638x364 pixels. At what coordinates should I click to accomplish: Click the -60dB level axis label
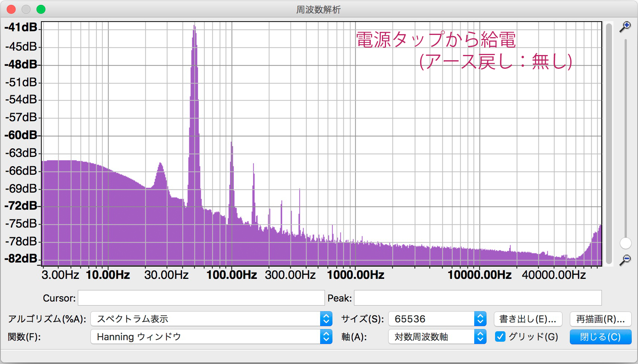21,135
